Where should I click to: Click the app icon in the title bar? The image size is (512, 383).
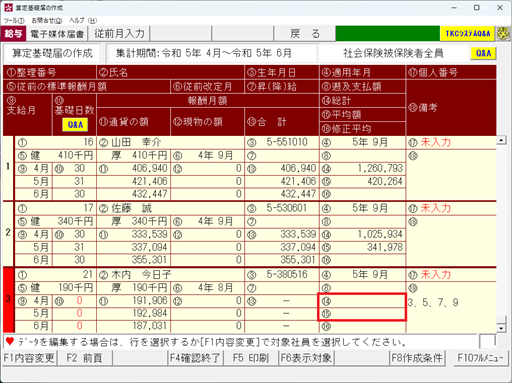pyautogui.click(x=8, y=7)
